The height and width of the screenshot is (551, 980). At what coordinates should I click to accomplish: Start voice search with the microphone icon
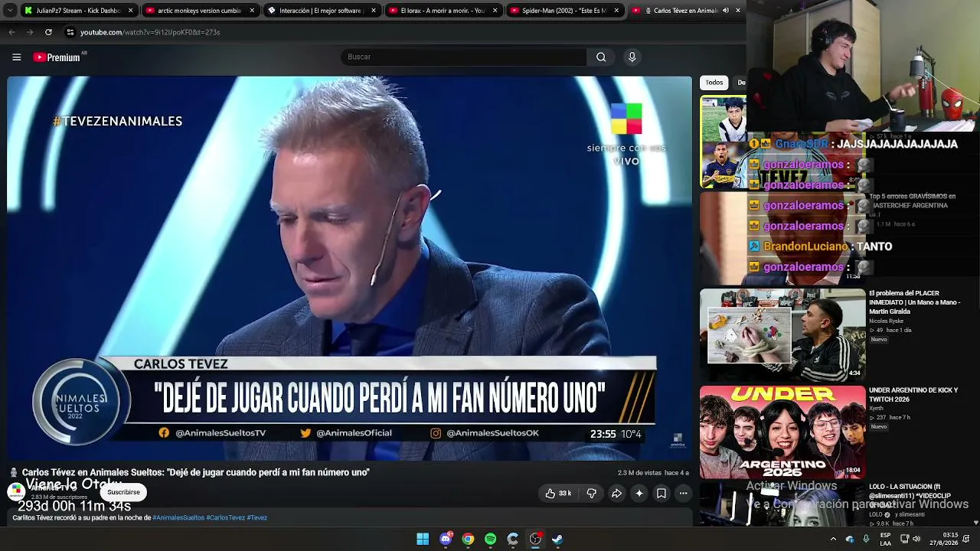[632, 57]
